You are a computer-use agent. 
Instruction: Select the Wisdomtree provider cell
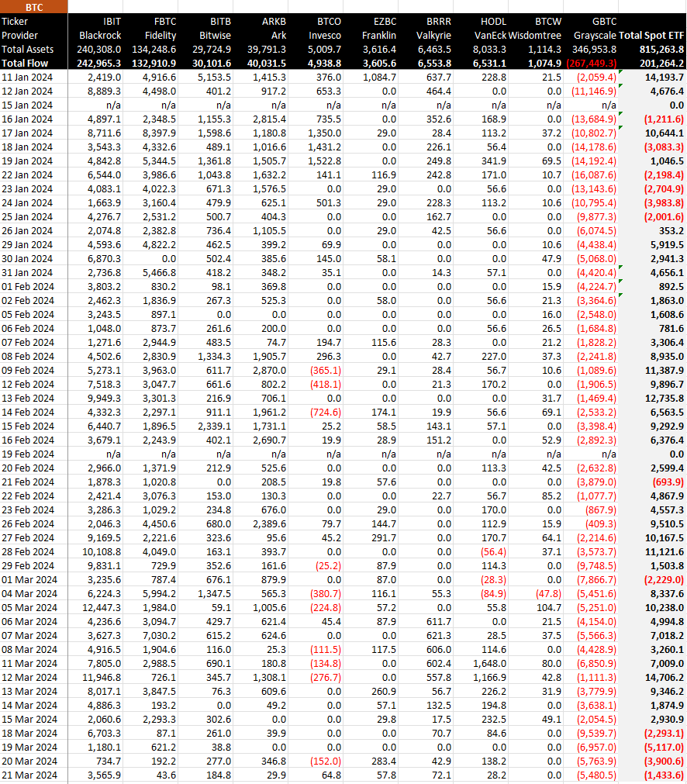(x=535, y=35)
